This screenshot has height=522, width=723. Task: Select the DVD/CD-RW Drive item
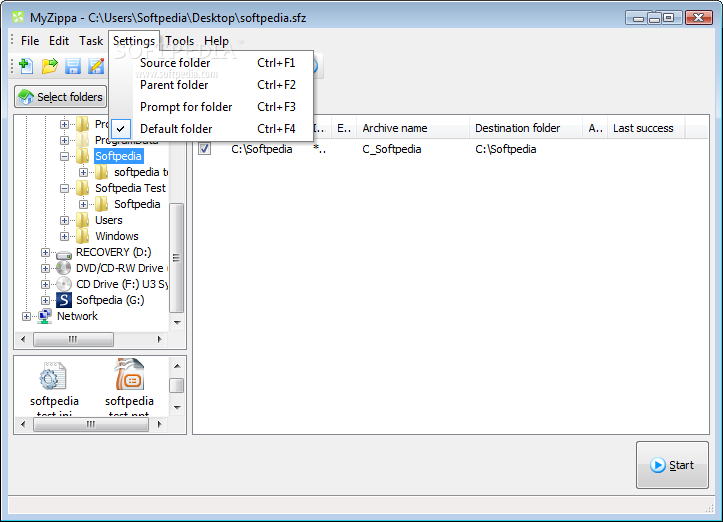(x=120, y=268)
